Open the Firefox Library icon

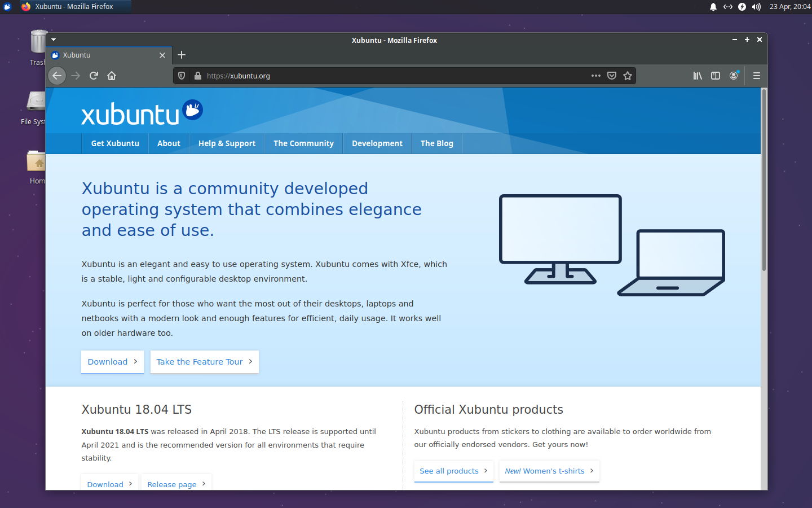[698, 76]
